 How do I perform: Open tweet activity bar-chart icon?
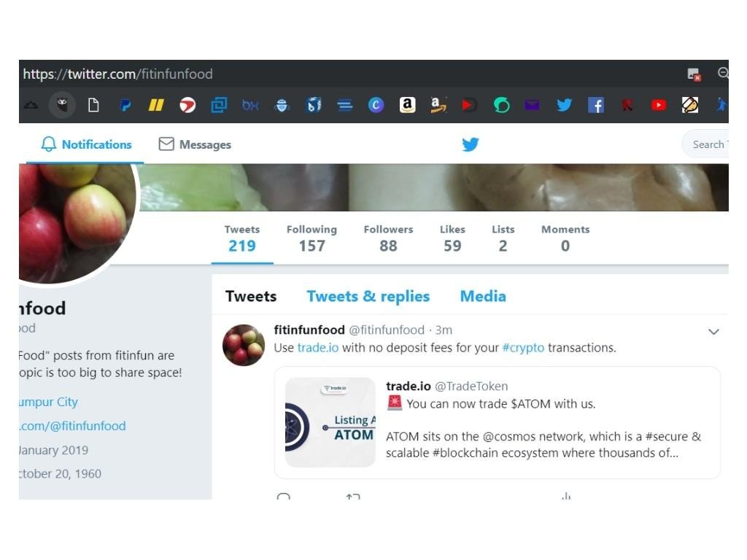click(x=566, y=496)
